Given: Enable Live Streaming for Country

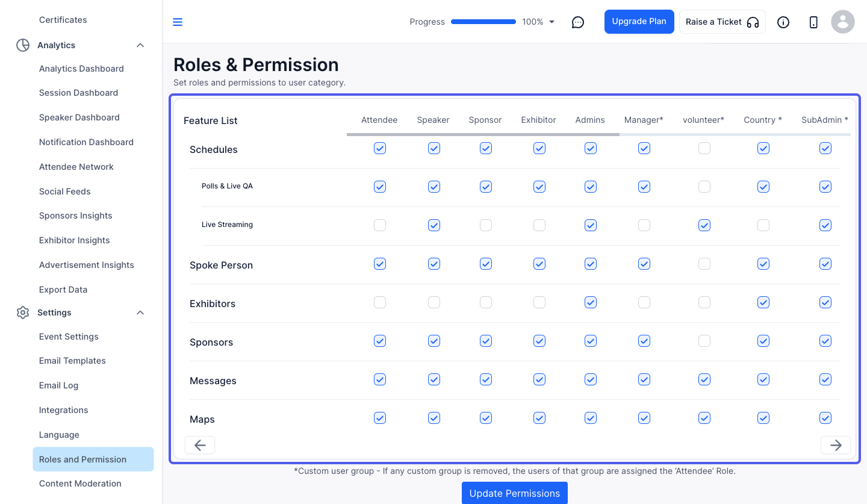Looking at the screenshot, I should [763, 225].
